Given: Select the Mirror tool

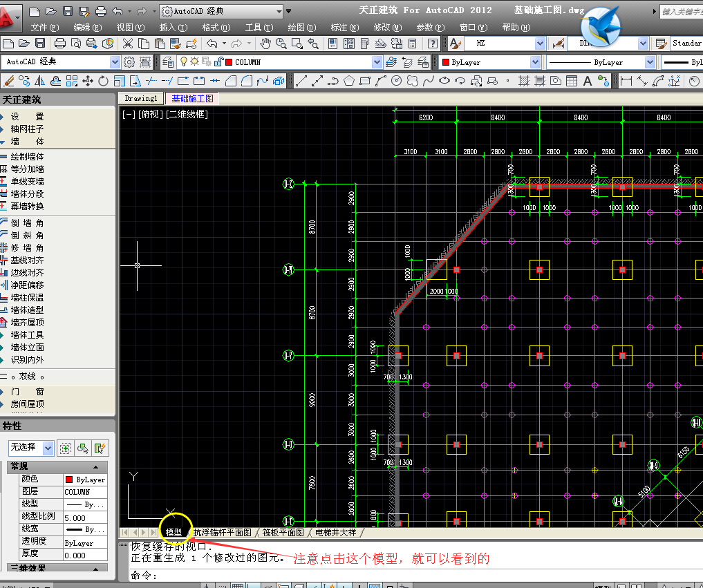Looking at the screenshot, I should point(40,81).
